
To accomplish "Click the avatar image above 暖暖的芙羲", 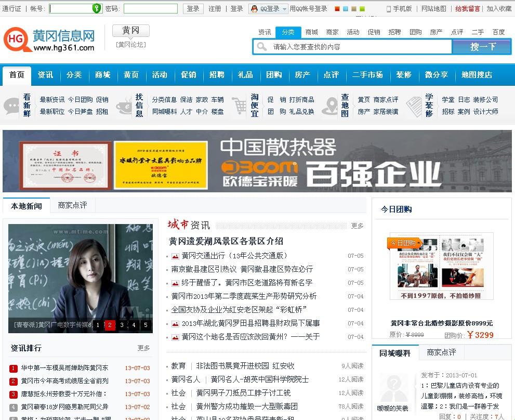I will [393, 388].
